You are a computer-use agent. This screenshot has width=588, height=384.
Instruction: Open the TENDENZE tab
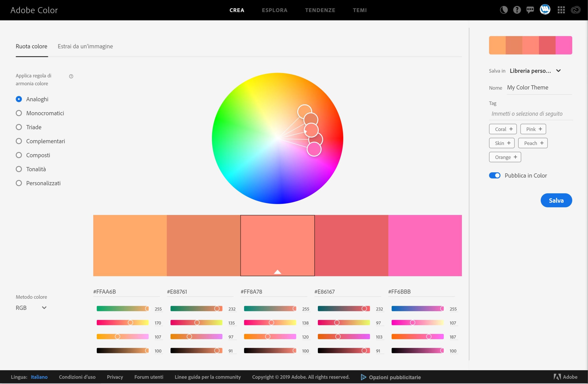pos(320,10)
